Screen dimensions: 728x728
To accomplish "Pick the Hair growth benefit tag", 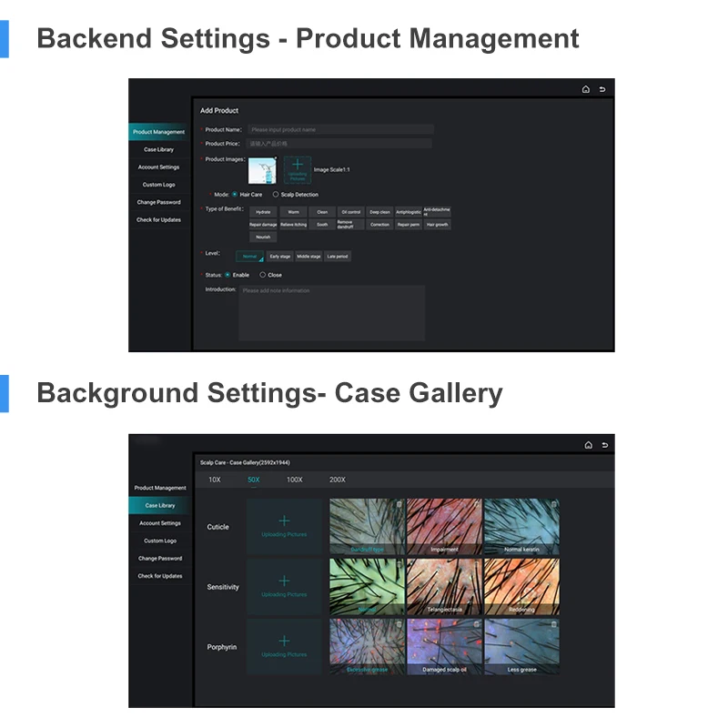I will (x=437, y=224).
